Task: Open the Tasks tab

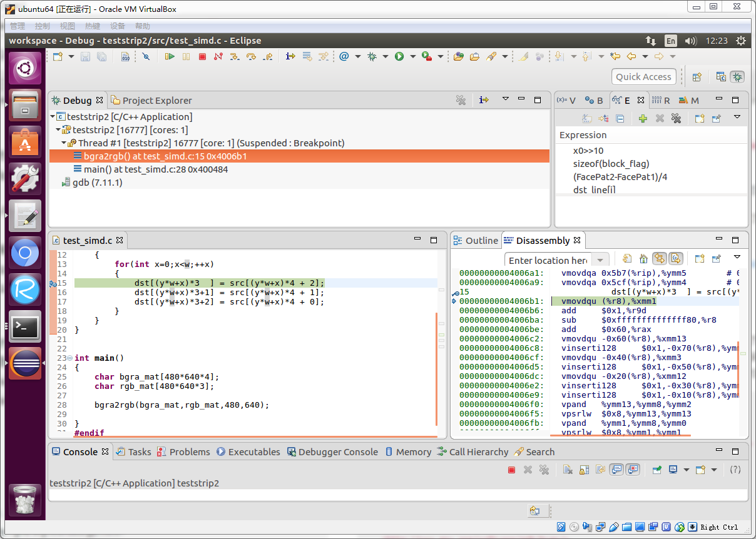Action: pyautogui.click(x=133, y=451)
